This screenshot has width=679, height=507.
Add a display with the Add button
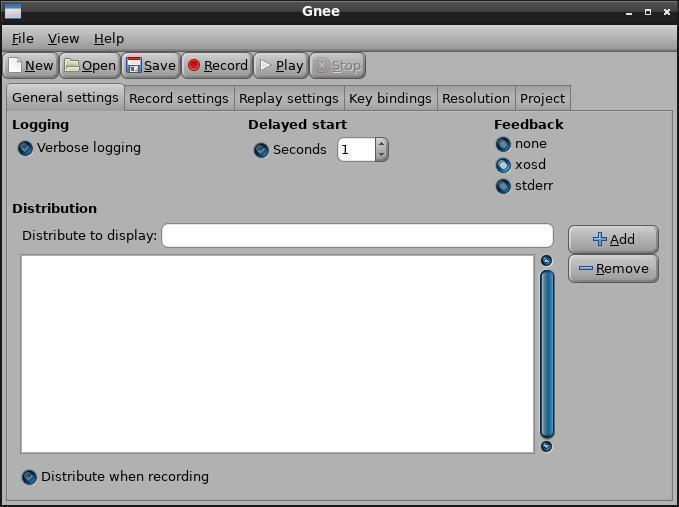pos(613,239)
